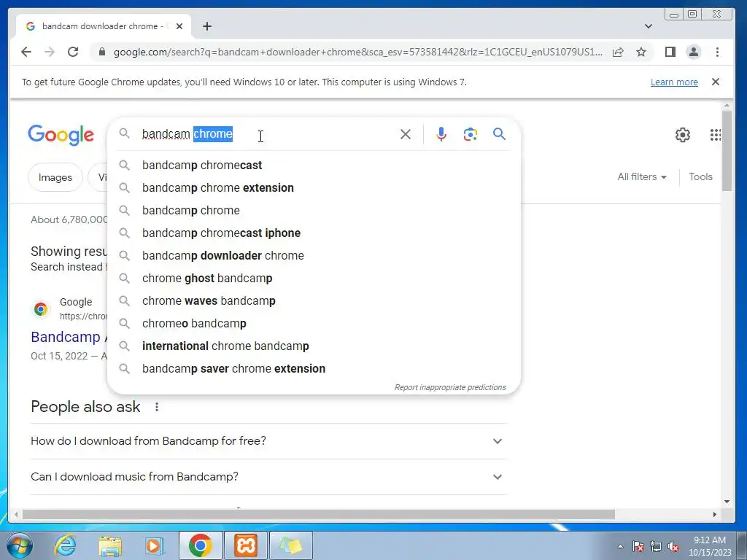Screen dimensions: 747x560
Task: Switch to Images results filter
Action: tap(55, 177)
